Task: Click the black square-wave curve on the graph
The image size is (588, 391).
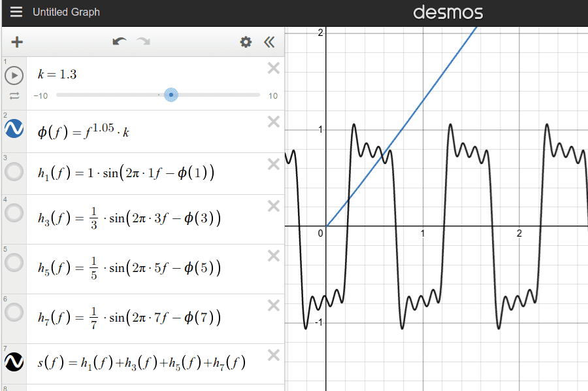Action: [443, 226]
